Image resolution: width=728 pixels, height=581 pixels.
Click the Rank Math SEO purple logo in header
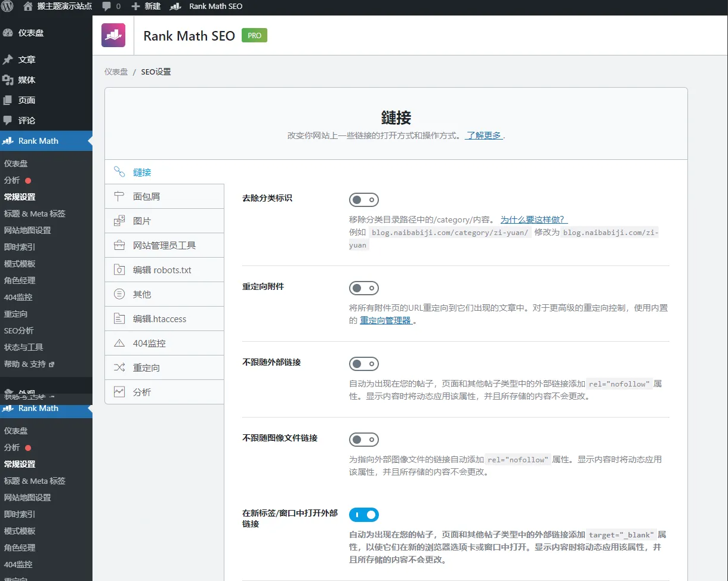[x=113, y=35]
